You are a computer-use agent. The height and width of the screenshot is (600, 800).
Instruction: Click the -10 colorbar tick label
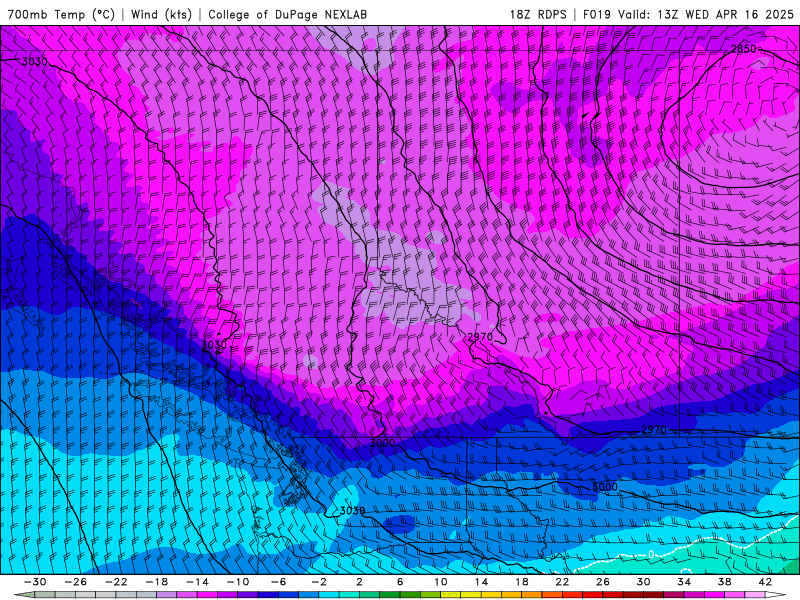(x=238, y=582)
